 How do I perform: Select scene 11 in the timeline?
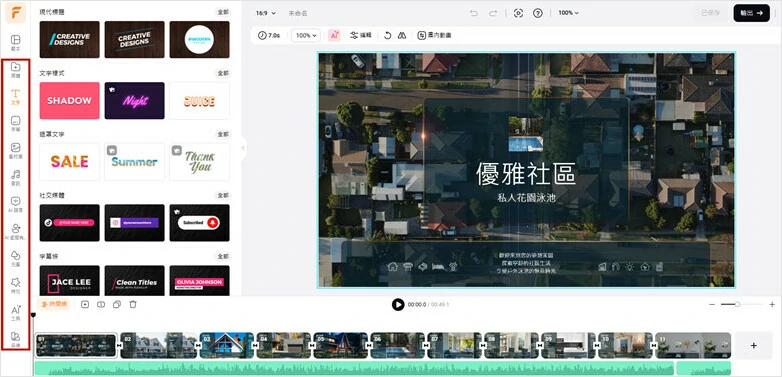(693, 345)
